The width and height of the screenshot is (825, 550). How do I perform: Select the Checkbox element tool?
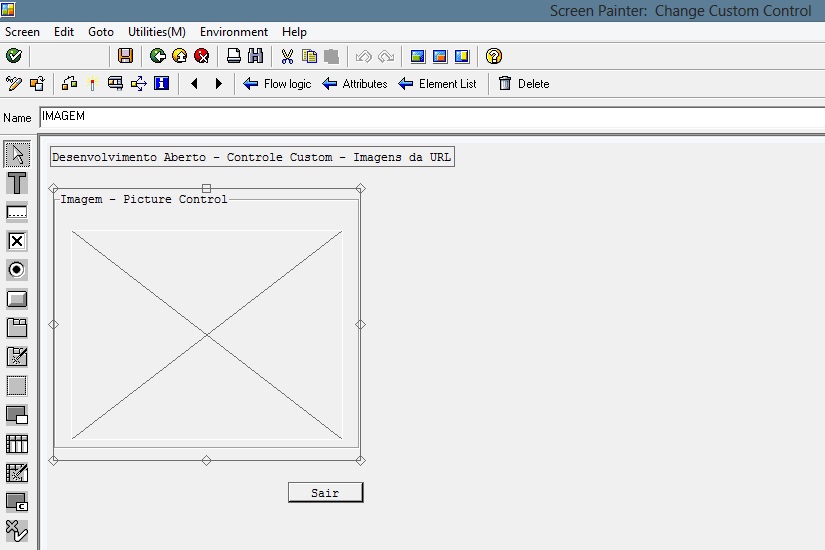click(17, 241)
